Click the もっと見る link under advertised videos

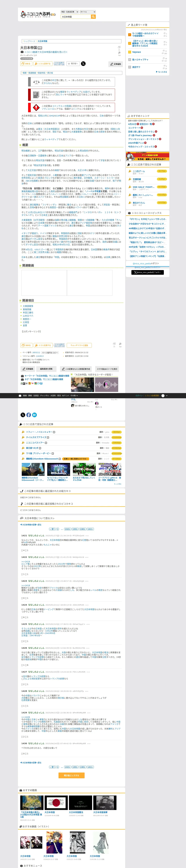click(117, 484)
